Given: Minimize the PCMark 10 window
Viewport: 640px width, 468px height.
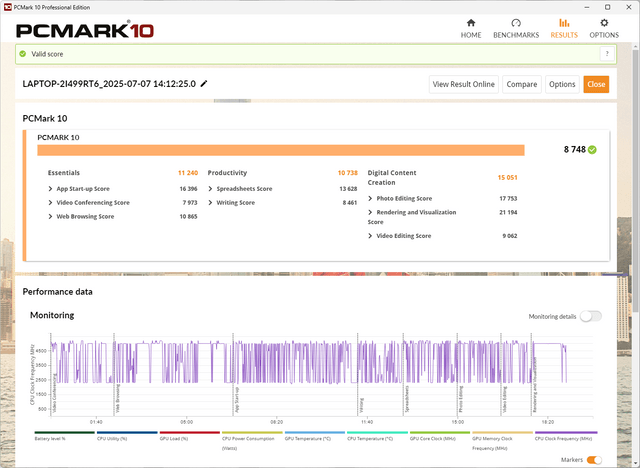Looking at the screenshot, I should [x=587, y=7].
